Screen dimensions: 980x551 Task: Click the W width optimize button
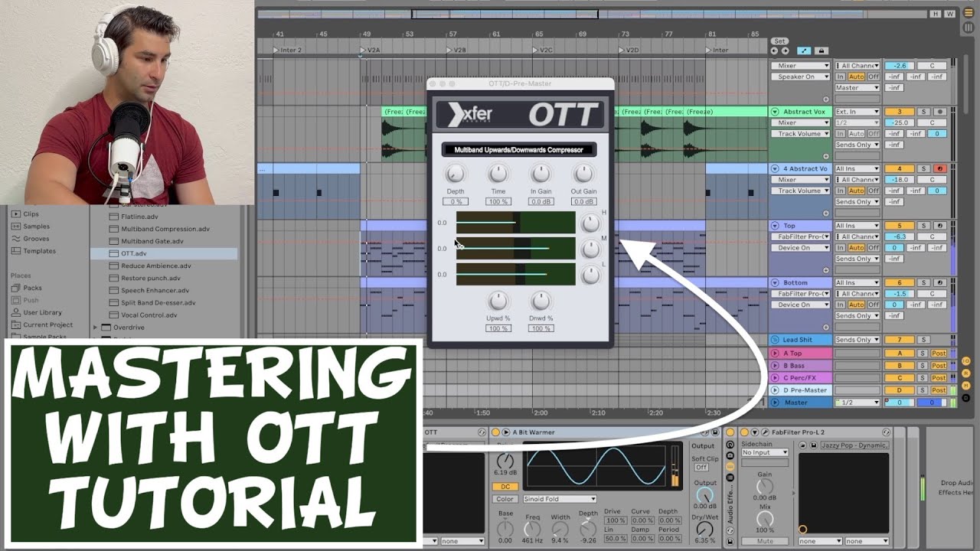click(949, 14)
